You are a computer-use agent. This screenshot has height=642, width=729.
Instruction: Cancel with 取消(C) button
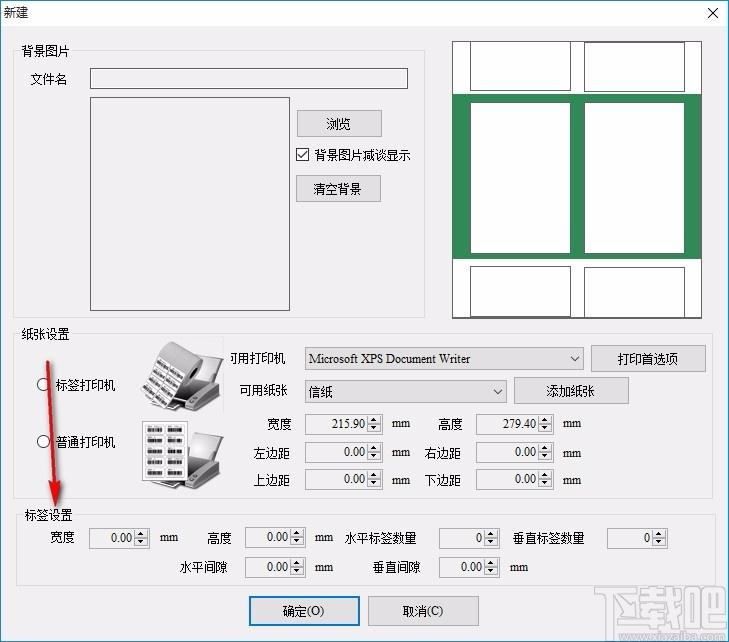click(423, 611)
